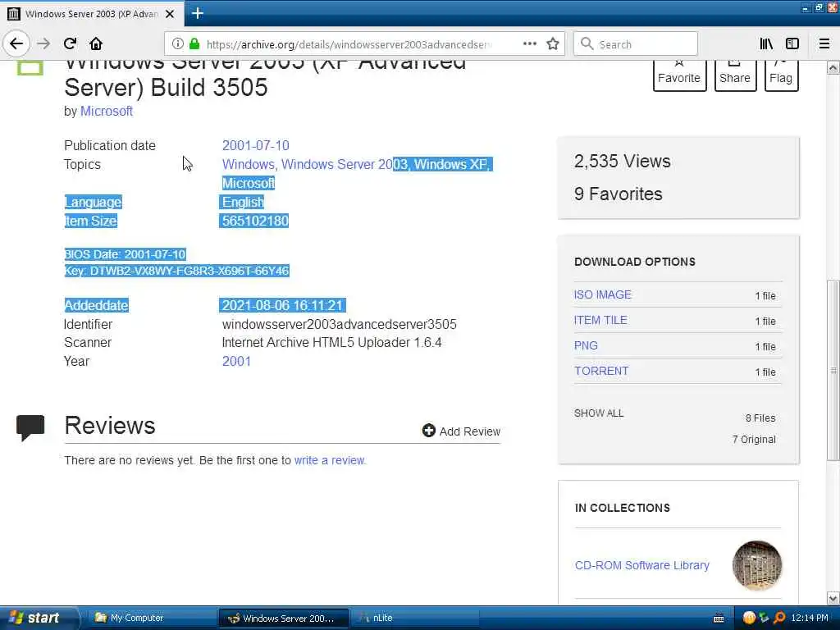The image size is (840, 630).
Task: Switch to nLite taskbar window
Action: pyautogui.click(x=415, y=618)
